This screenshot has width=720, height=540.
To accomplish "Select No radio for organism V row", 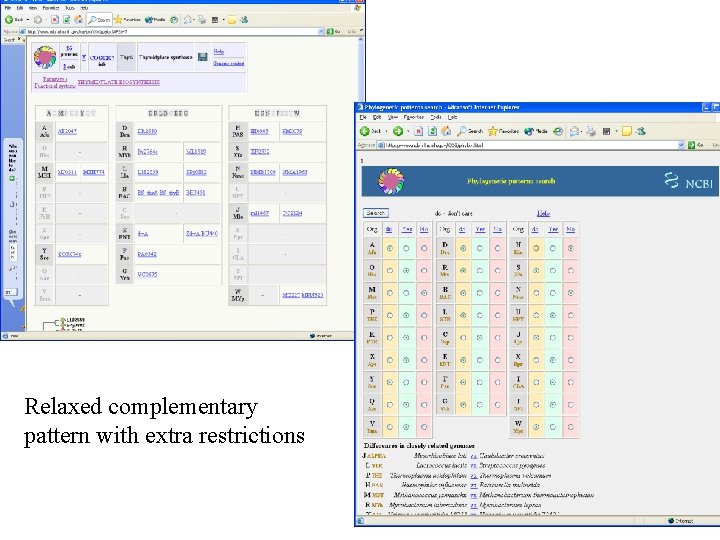I will (x=424, y=427).
